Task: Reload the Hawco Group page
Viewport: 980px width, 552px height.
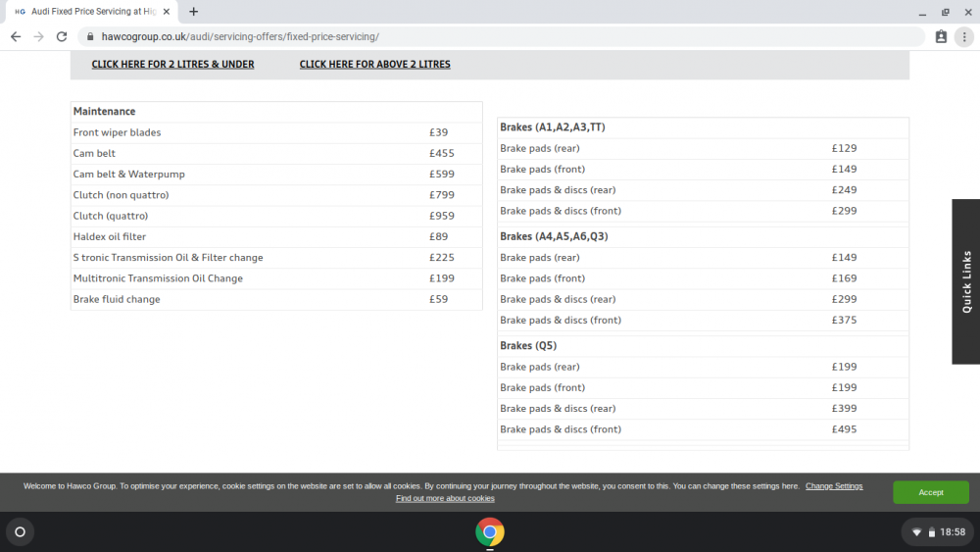Action: [x=61, y=37]
